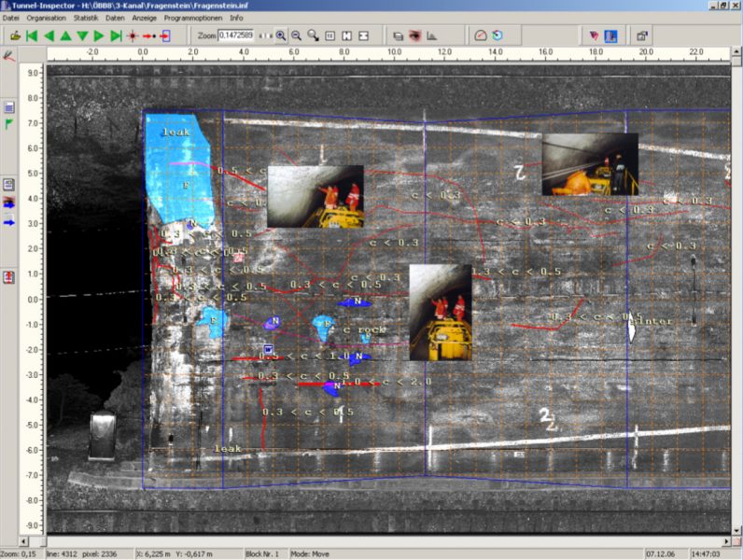Viewport: 743px width, 560px height.
Task: Open the center tunnel worker photo thumbnail
Action: coord(440,312)
